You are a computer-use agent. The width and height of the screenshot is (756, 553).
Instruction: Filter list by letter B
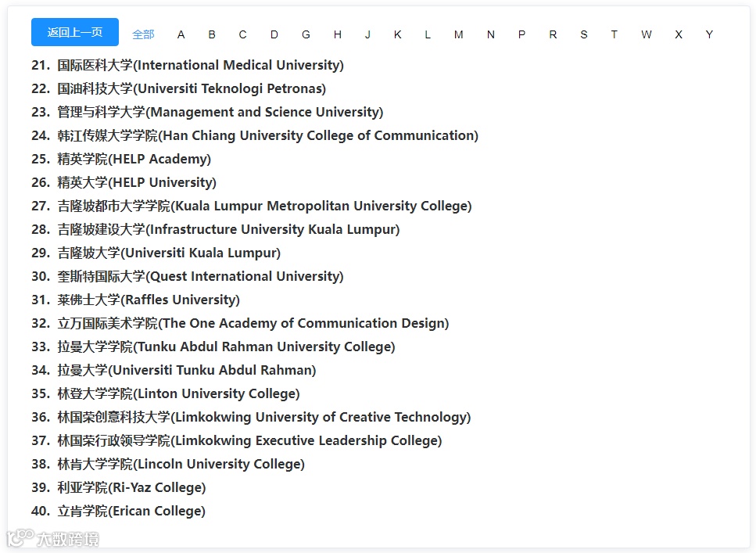click(x=212, y=34)
